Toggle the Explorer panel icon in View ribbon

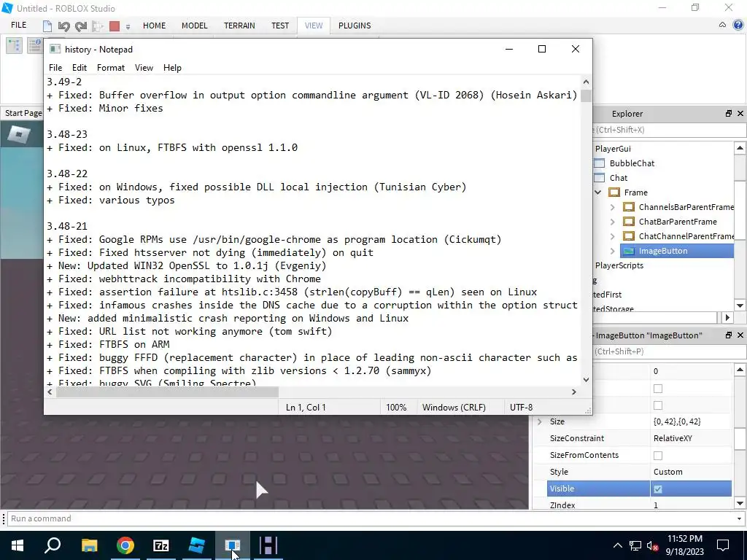pyautogui.click(x=15, y=45)
